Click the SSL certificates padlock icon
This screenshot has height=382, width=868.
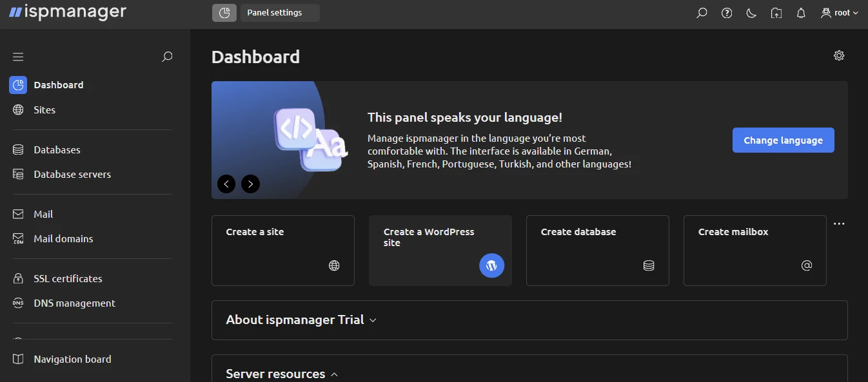coord(17,278)
